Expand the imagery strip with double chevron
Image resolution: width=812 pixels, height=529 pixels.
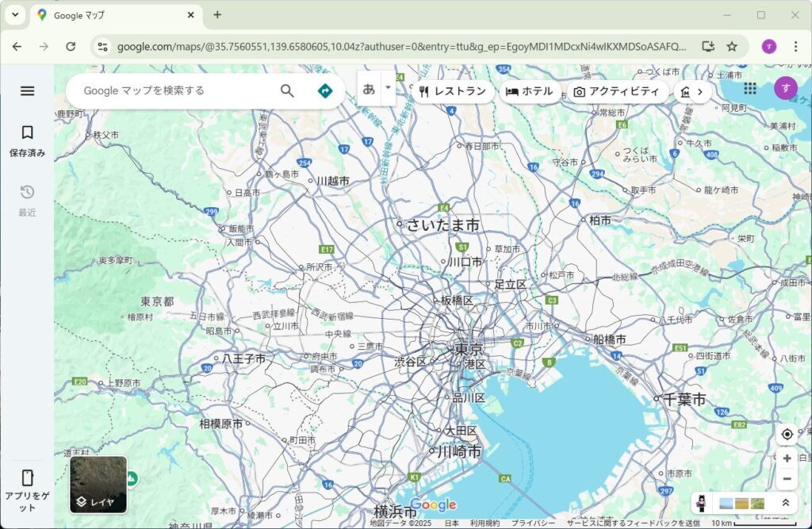785,503
